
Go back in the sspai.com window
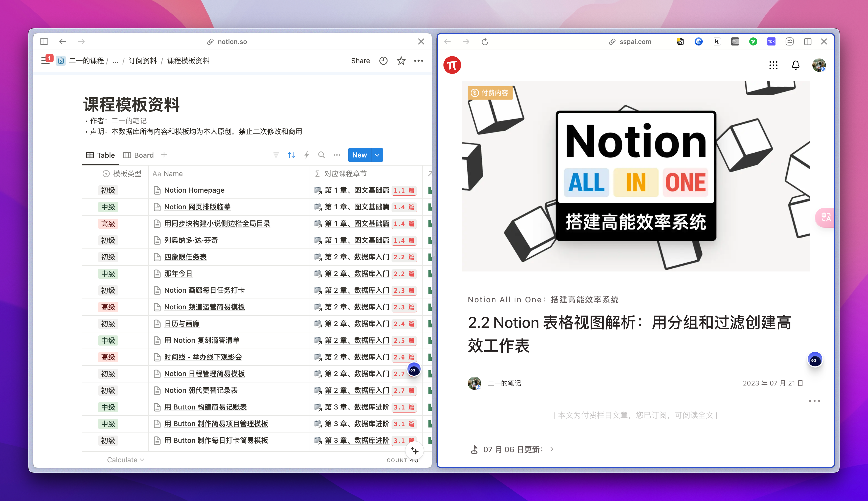pos(448,42)
